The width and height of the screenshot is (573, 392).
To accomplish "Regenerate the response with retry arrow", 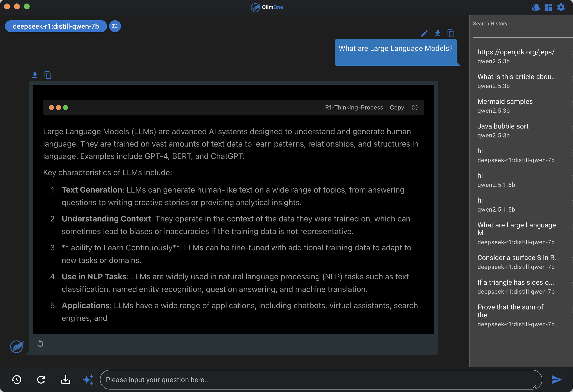I will click(40, 344).
